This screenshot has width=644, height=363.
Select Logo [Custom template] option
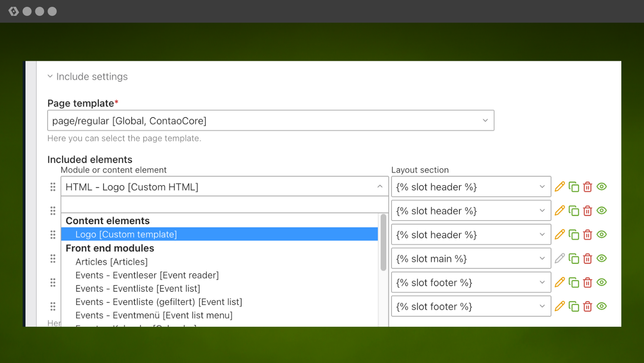[126, 234]
